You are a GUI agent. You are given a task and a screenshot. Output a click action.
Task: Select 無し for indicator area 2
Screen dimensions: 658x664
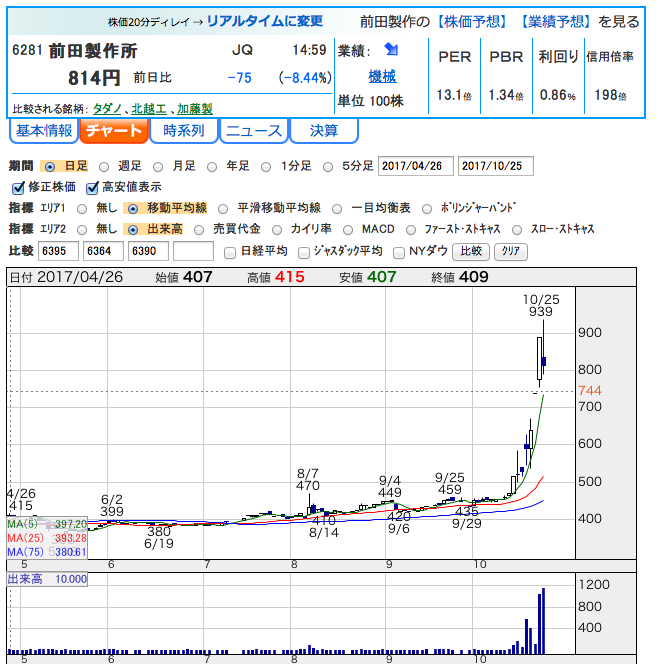82,230
